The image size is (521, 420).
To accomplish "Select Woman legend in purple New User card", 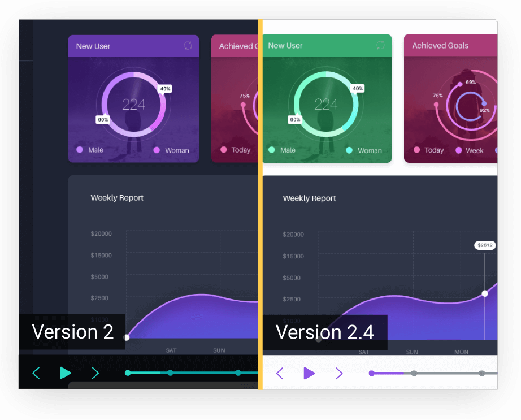I will (171, 150).
